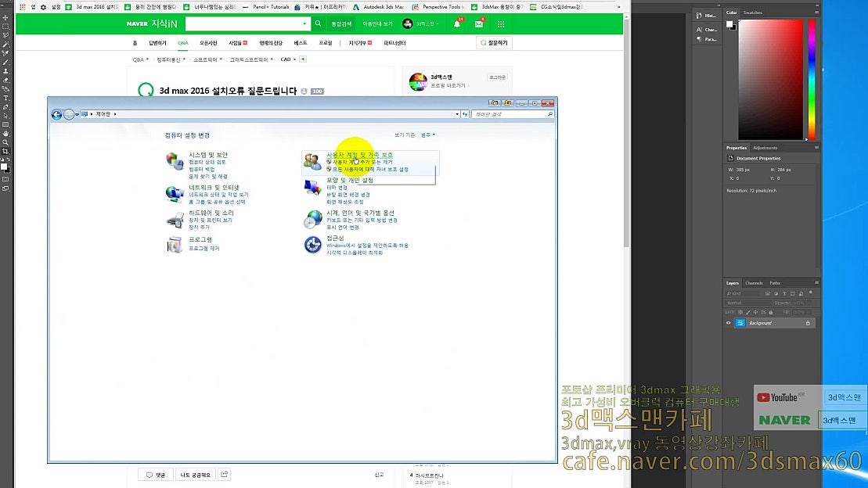Pick a color from the hue slider

coord(810,78)
